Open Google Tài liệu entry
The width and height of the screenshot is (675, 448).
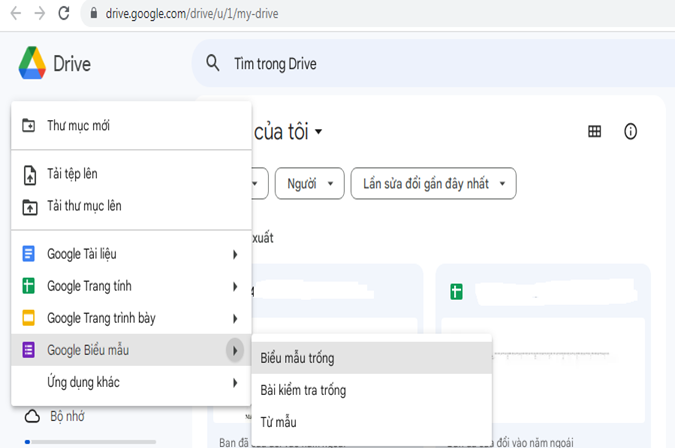[131, 254]
